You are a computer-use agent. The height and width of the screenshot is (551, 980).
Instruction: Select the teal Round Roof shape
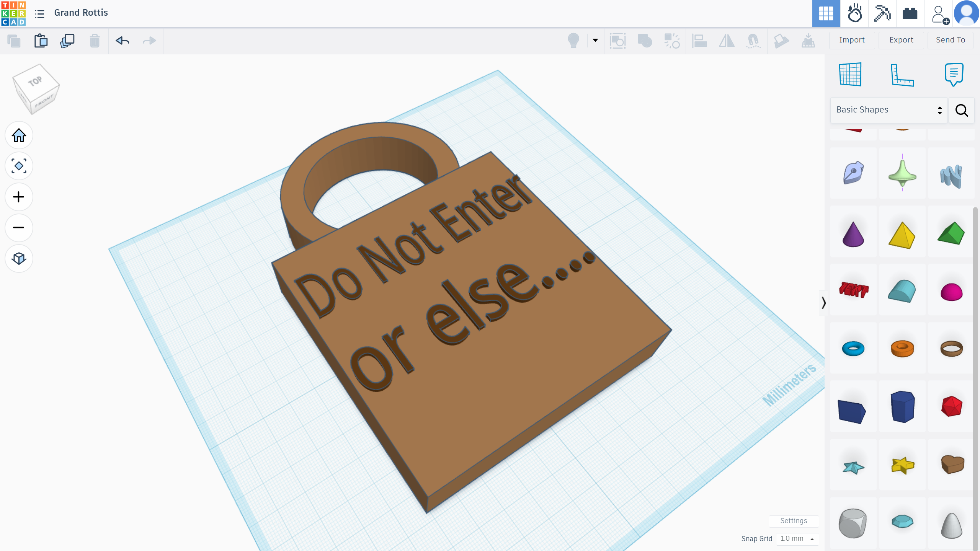(902, 290)
